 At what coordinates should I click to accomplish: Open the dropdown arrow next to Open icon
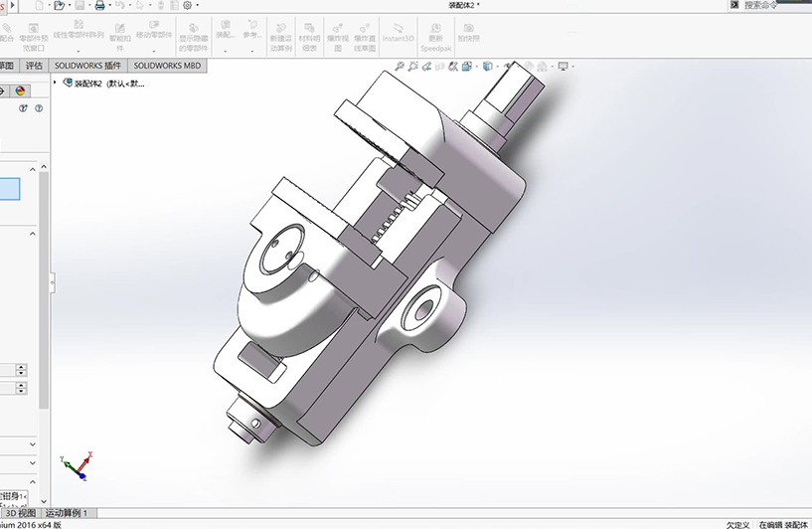coord(70,5)
